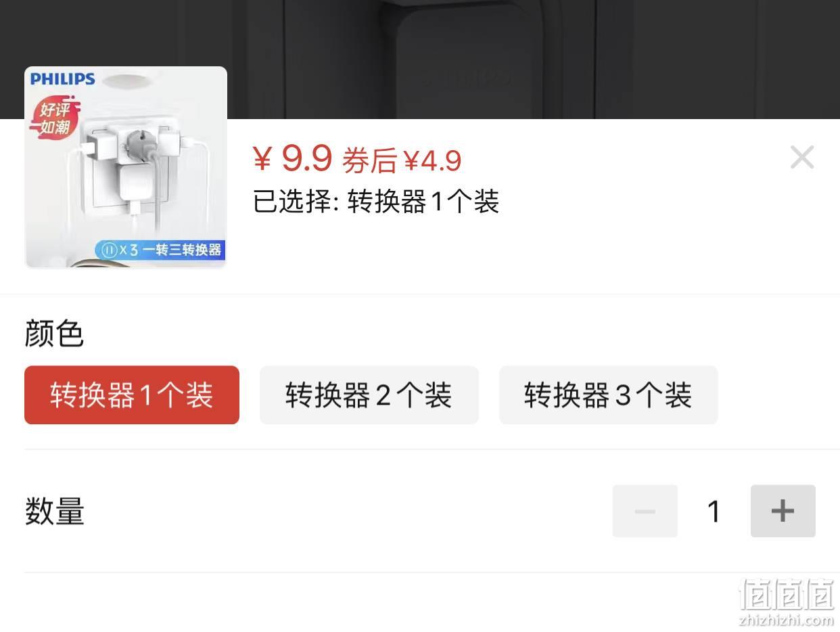Click the 券后¥4.9 coupon price

402,161
